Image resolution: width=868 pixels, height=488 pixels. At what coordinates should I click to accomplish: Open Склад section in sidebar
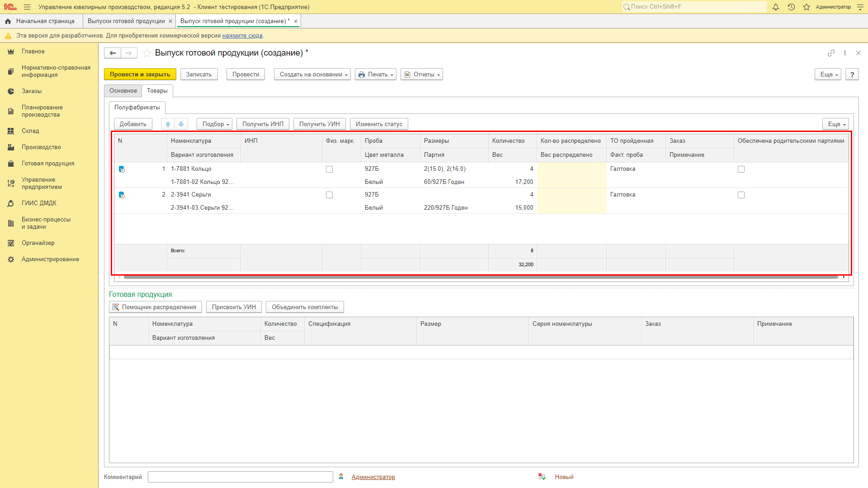coord(30,131)
